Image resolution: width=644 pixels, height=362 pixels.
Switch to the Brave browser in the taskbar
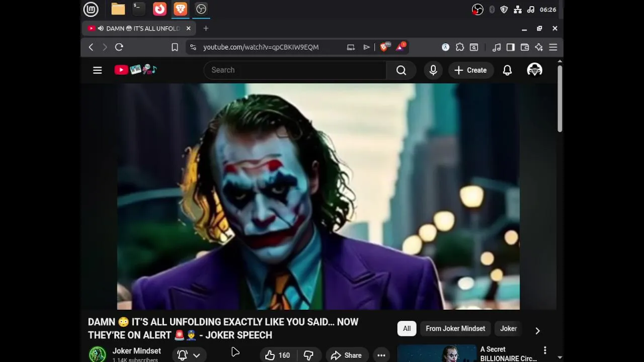click(x=180, y=9)
